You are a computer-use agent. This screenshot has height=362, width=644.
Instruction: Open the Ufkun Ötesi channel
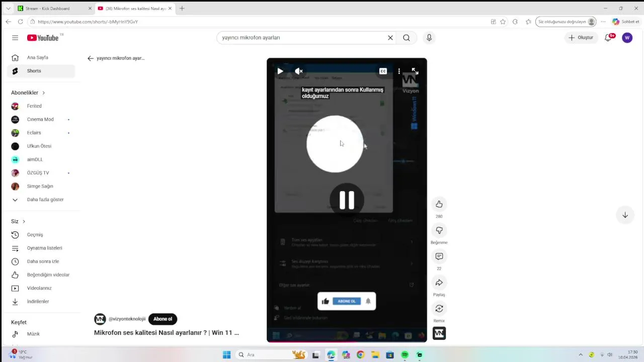(x=41, y=146)
